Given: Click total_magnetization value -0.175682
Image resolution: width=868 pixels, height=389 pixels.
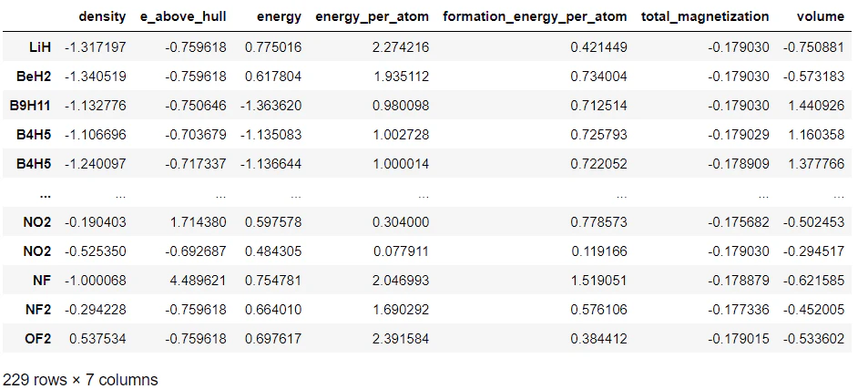Looking at the screenshot, I should 739,222.
